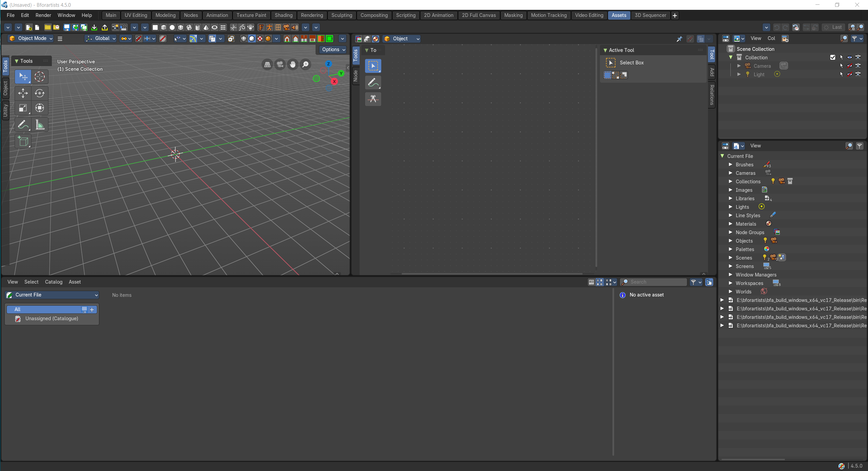Expand the Brushes entry in Current File

pyautogui.click(x=730, y=165)
